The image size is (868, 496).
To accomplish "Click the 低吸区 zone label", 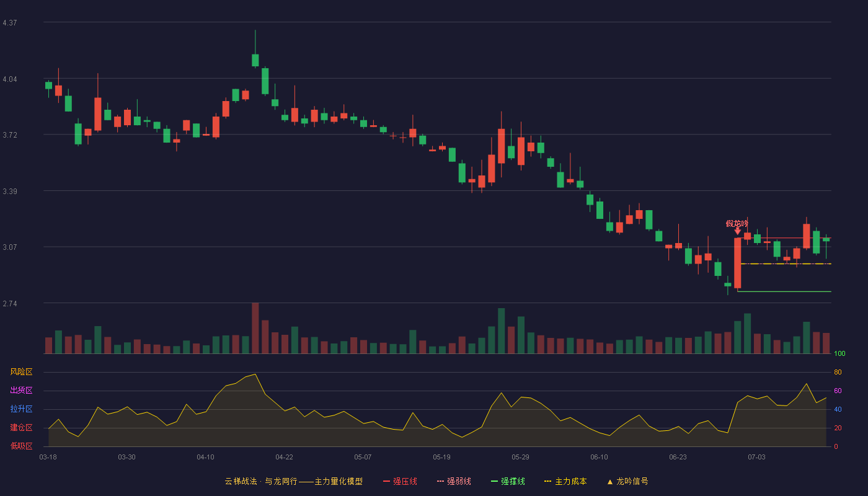I will click(21, 446).
